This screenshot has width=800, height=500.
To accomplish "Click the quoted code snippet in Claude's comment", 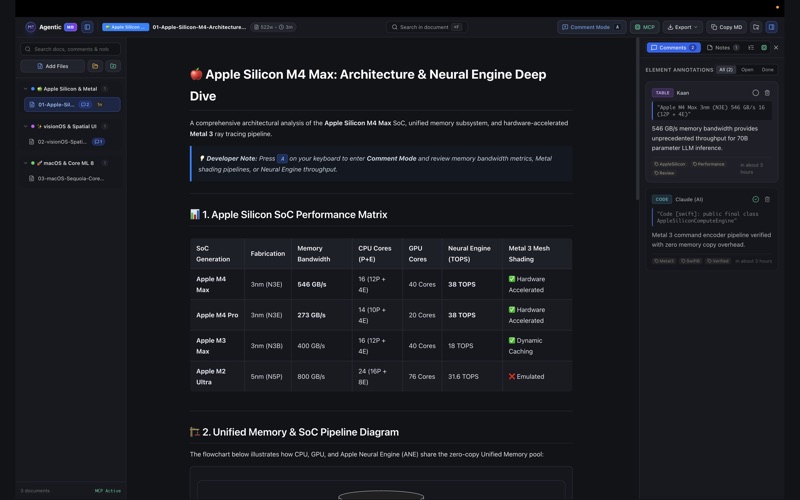I will click(x=711, y=217).
